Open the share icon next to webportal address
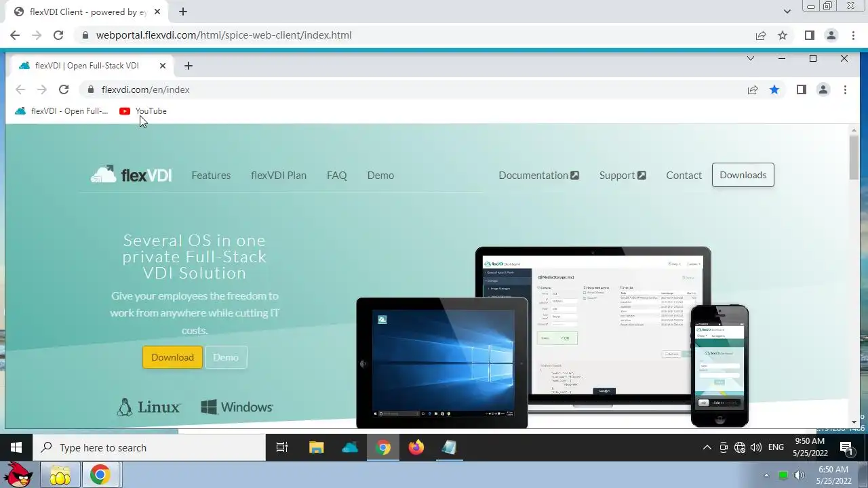Screen dimensions: 868x488 [761, 35]
